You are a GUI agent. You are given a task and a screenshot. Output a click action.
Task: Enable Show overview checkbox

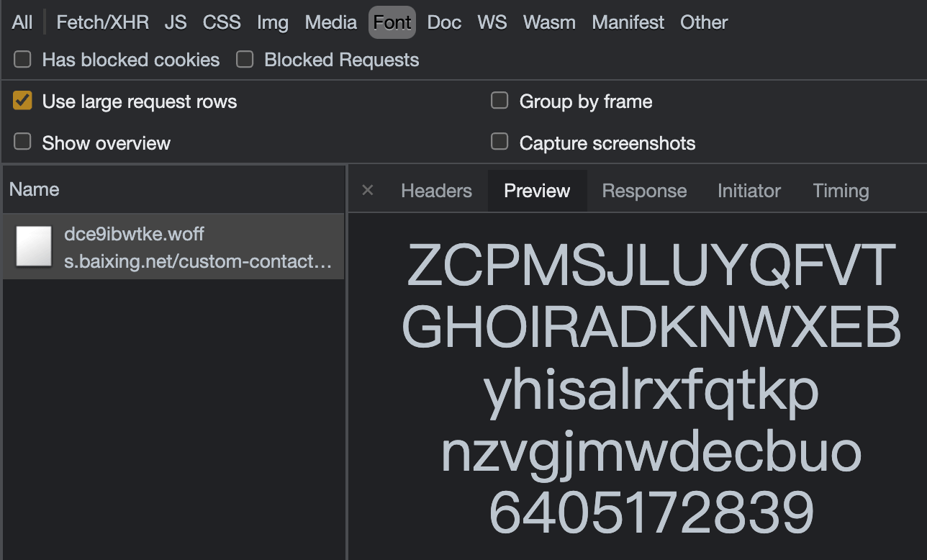23,142
